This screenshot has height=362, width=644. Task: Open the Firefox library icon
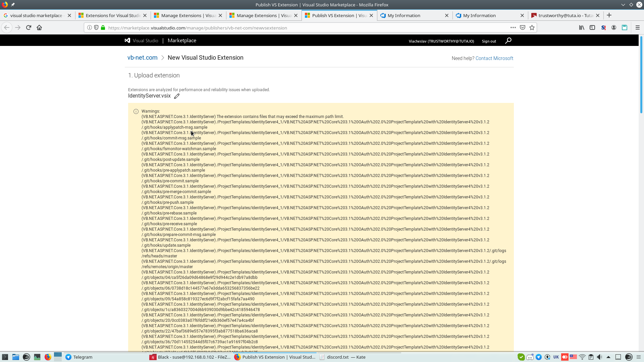click(x=582, y=27)
